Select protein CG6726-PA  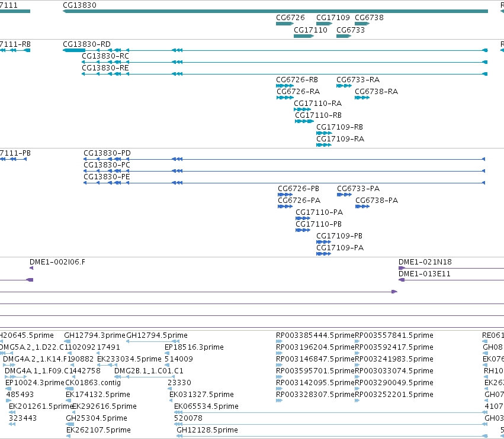click(285, 206)
